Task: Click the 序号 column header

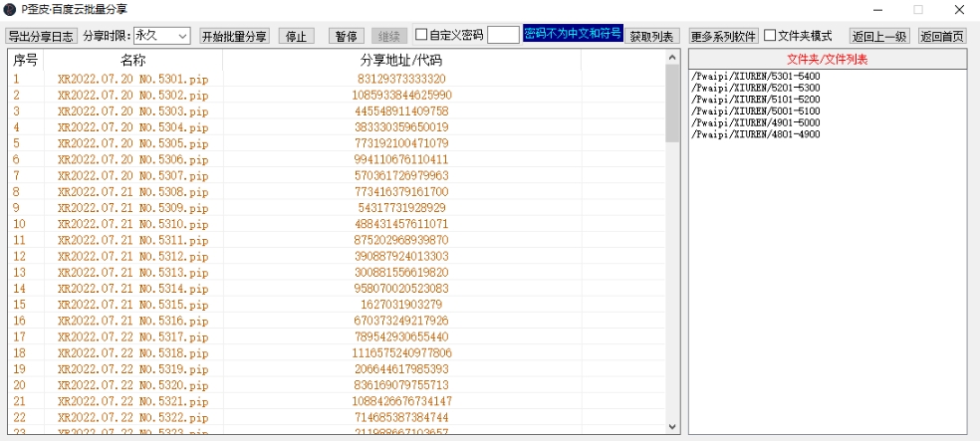Action: point(26,60)
